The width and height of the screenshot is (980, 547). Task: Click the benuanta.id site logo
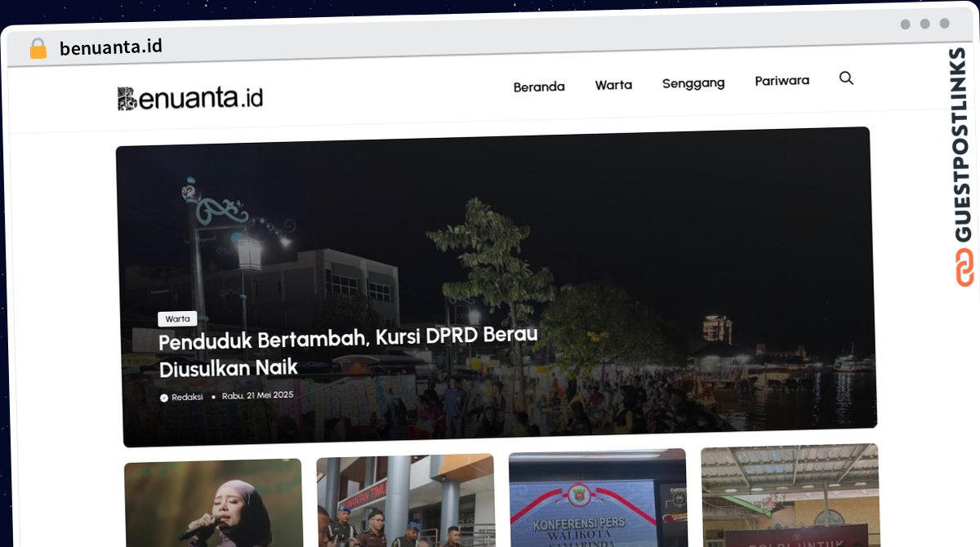pyautogui.click(x=189, y=96)
